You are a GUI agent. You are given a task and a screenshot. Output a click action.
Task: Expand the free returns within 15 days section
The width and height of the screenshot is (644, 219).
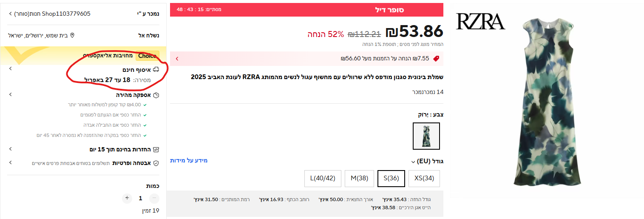[x=11, y=149]
